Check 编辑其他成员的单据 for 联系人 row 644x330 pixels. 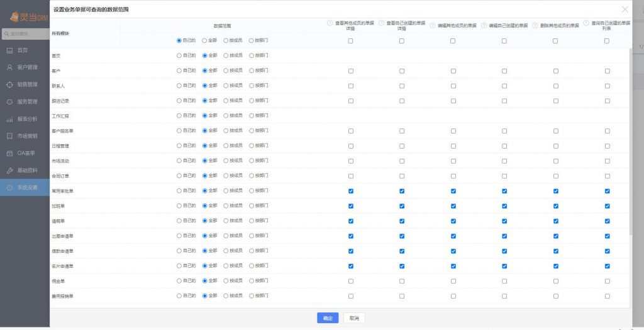pyautogui.click(x=453, y=86)
